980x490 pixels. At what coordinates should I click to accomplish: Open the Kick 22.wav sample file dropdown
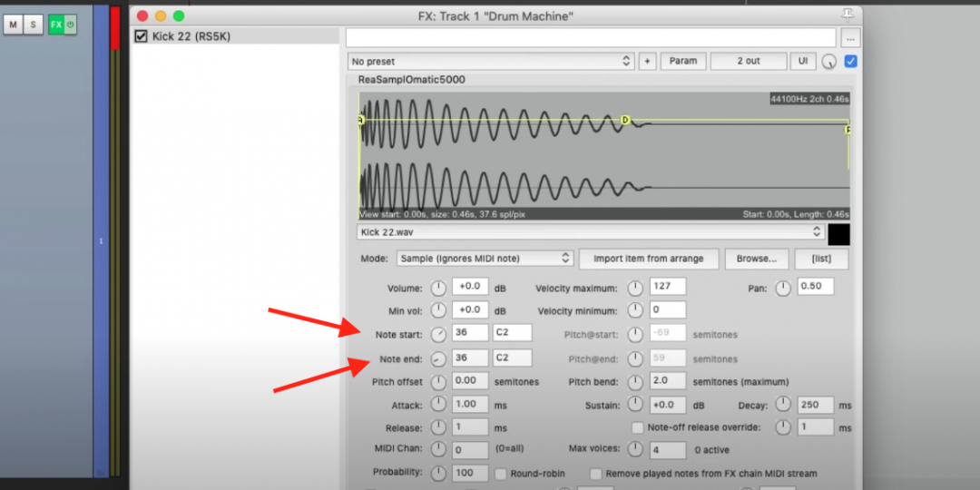[x=590, y=232]
